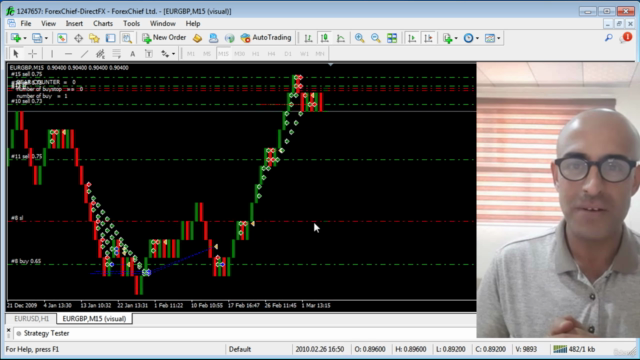Select the vertical line tool

pos(52,53)
